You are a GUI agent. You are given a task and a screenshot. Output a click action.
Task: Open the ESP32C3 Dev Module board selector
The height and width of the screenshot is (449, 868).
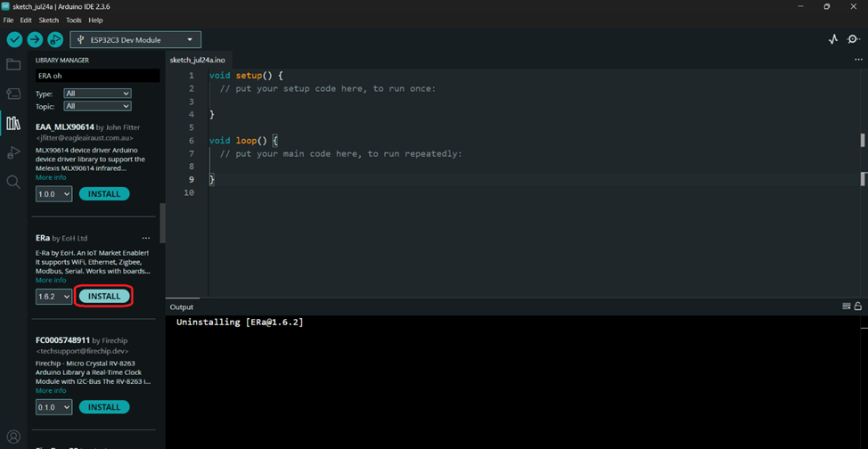tap(135, 40)
